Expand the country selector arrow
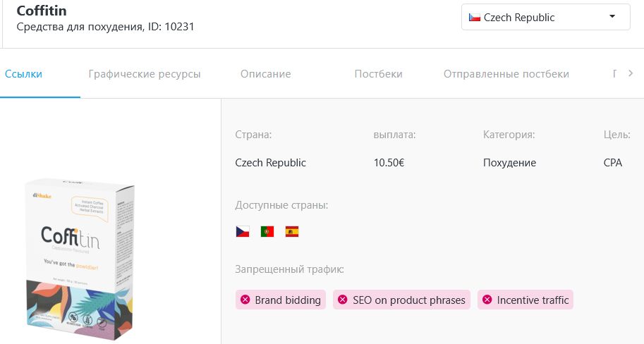The height and width of the screenshot is (344, 644). point(612,16)
